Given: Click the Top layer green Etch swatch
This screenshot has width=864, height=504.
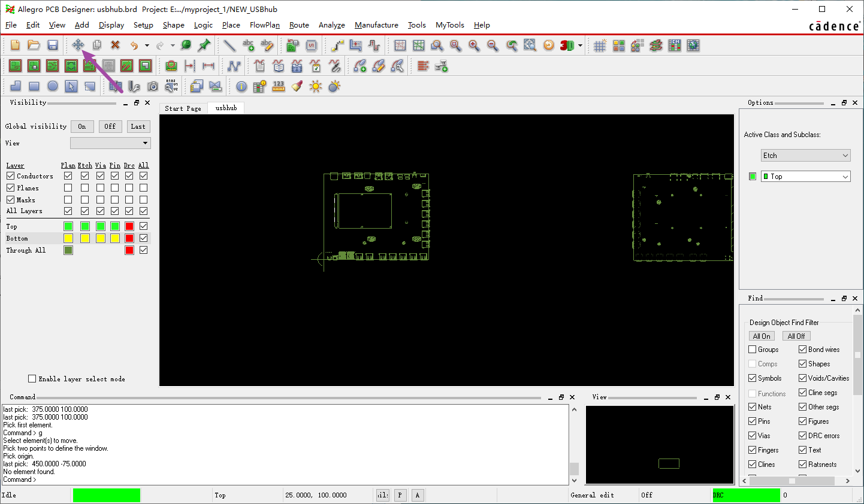Looking at the screenshot, I should (85, 226).
